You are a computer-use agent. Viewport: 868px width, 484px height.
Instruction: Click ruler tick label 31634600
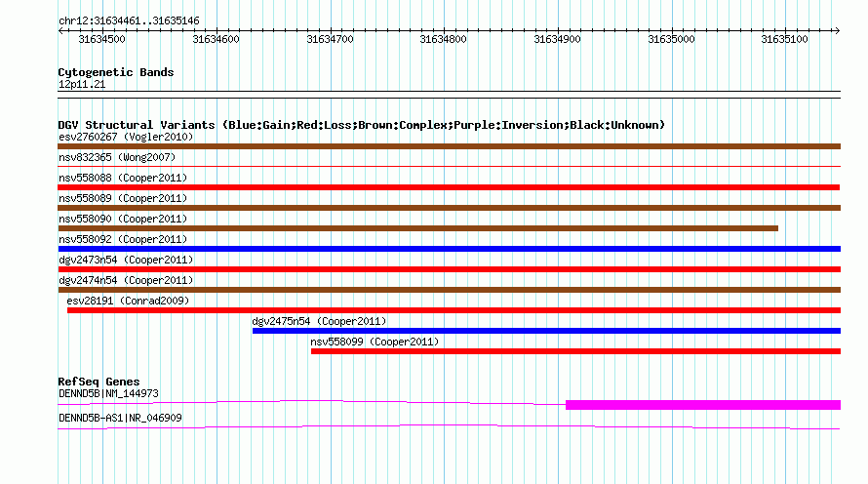[x=216, y=39]
